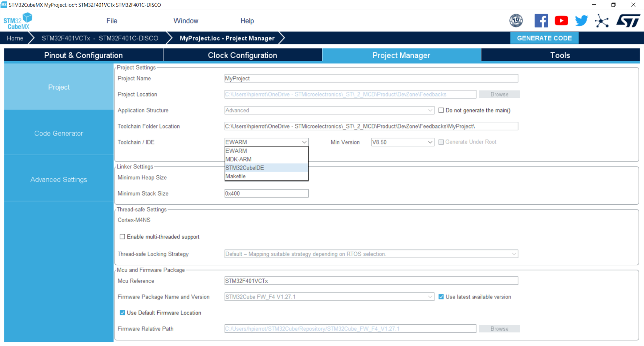Screen dimensions: 644x346
Task: Click the STM32CubeMX logo icon
Action: coord(18,21)
